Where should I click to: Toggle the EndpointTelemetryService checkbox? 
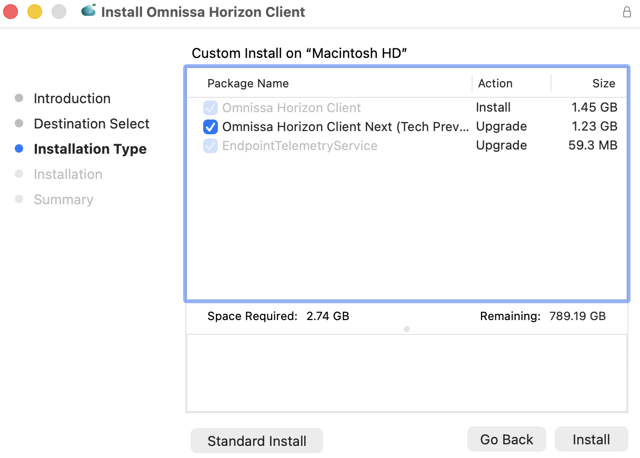[210, 146]
